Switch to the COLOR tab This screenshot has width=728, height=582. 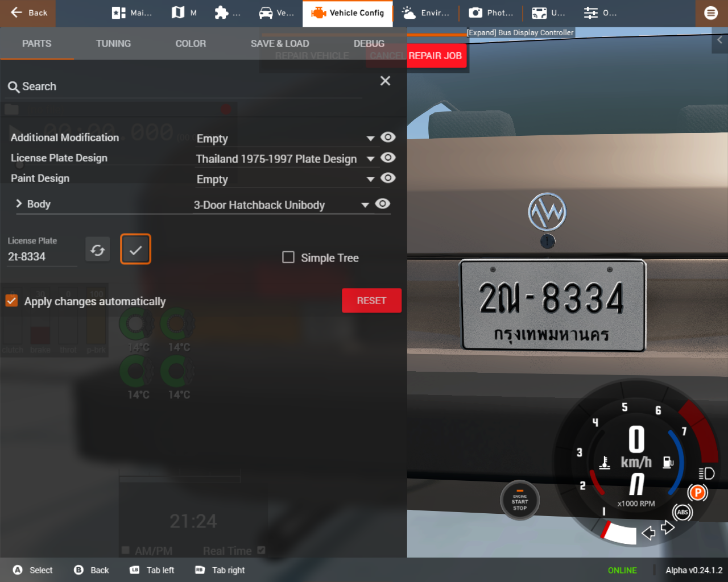(x=191, y=44)
